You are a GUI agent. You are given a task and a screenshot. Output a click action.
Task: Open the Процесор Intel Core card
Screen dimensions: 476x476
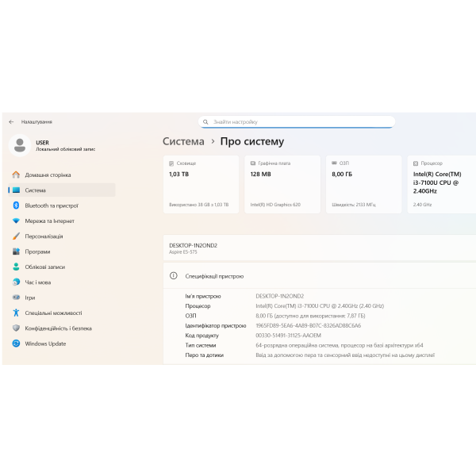[442, 184]
